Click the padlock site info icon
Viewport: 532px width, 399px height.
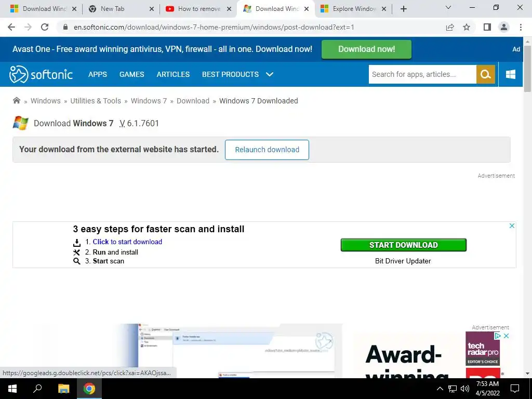click(x=65, y=27)
